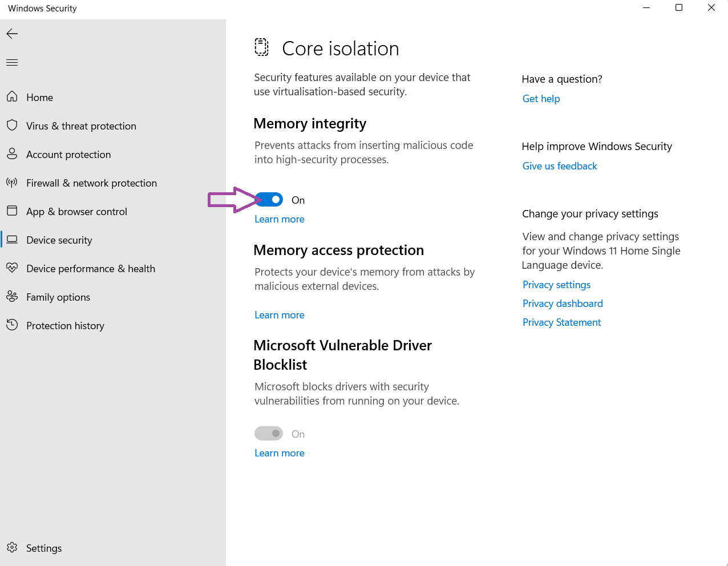
Task: Turn off the Memory integrity toggle
Action: [x=269, y=200]
